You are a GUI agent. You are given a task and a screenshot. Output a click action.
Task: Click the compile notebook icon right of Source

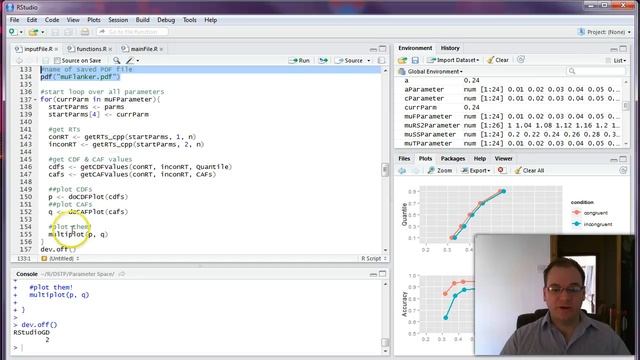tap(381, 60)
